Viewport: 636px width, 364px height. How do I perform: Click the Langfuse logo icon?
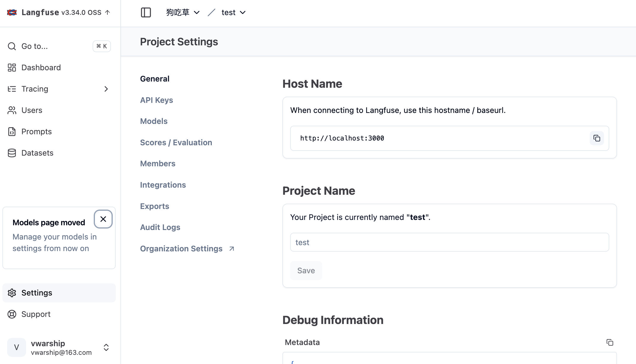click(12, 12)
